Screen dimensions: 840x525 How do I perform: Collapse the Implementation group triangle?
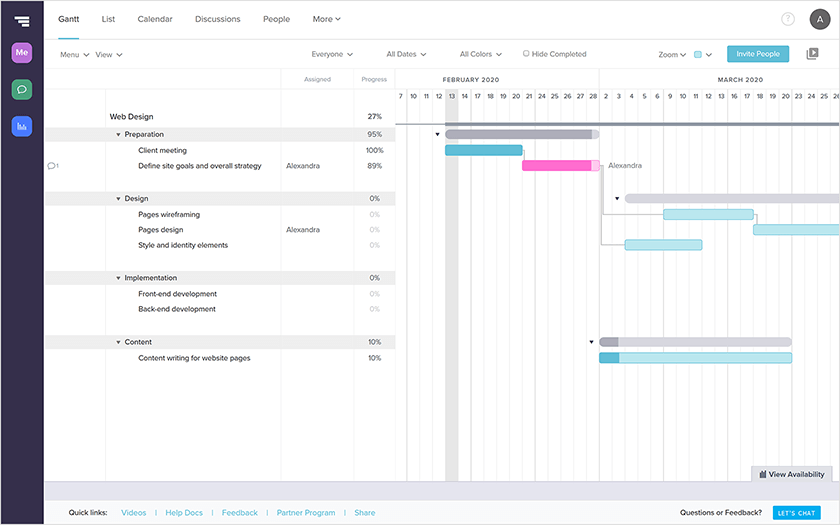pos(118,278)
